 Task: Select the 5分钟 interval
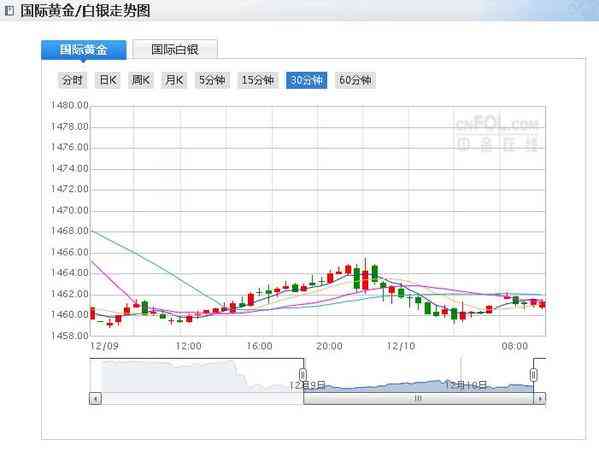pos(212,80)
